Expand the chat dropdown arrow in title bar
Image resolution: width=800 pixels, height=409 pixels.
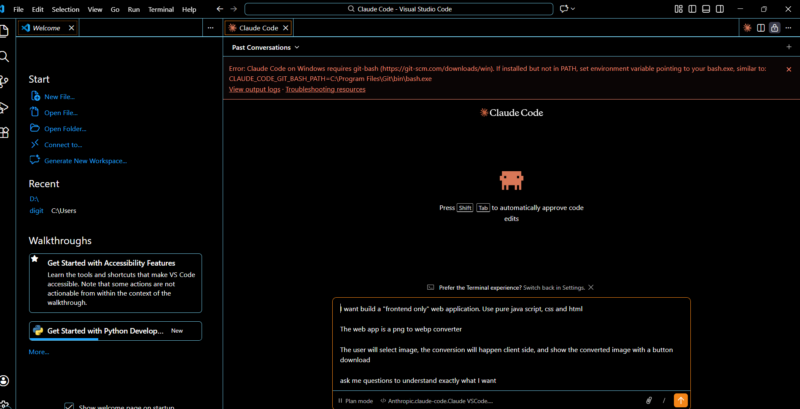[573, 9]
